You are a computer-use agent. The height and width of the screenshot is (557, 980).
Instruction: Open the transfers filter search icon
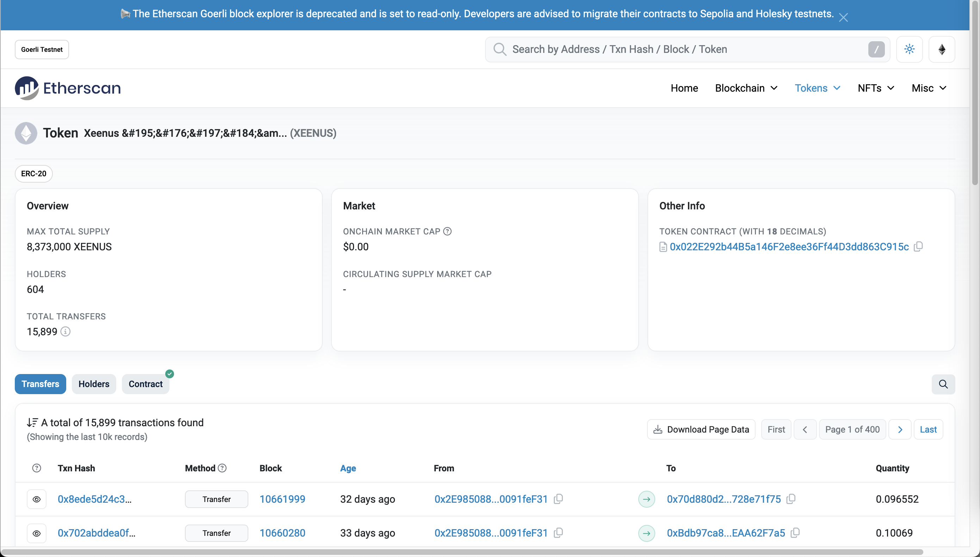[943, 384]
